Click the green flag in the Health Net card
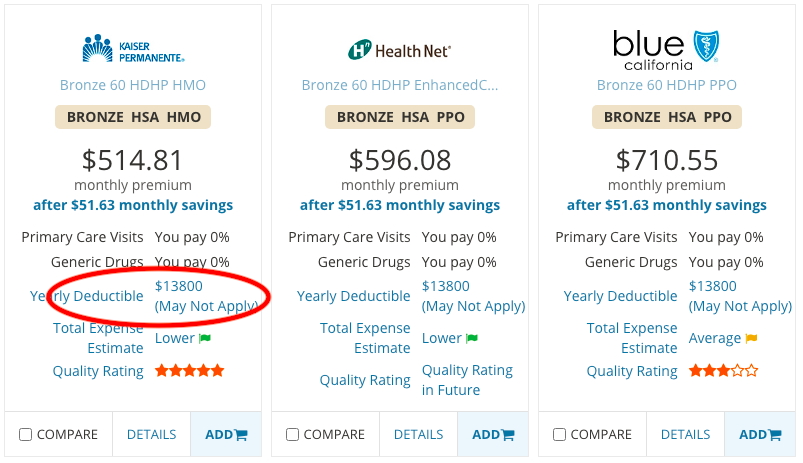Screen dimensions: 803x463 [x=472, y=339]
